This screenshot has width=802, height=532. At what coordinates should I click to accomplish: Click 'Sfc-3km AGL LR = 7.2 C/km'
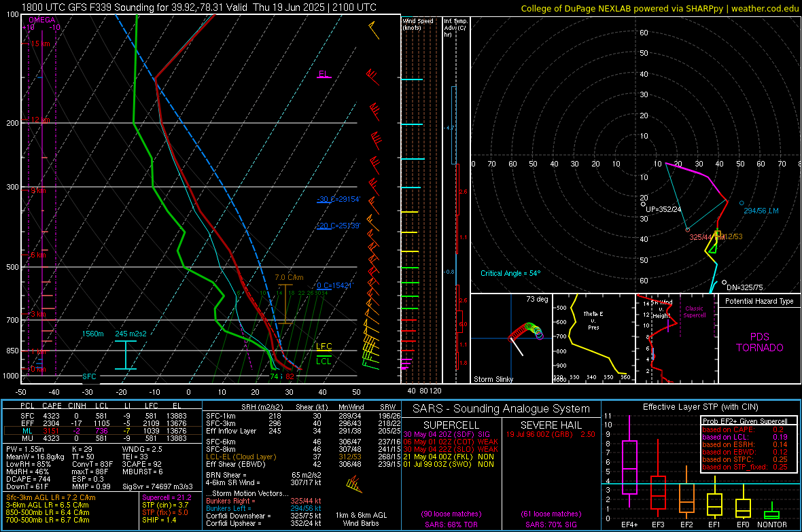click(51, 497)
